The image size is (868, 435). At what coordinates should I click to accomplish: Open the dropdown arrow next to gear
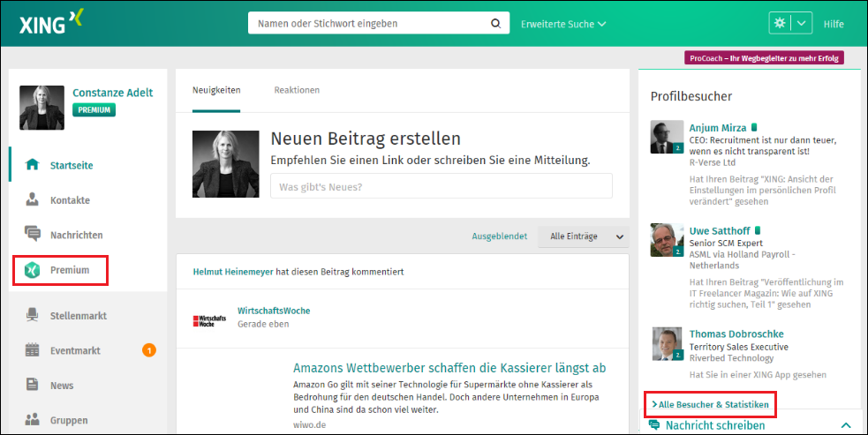point(802,23)
